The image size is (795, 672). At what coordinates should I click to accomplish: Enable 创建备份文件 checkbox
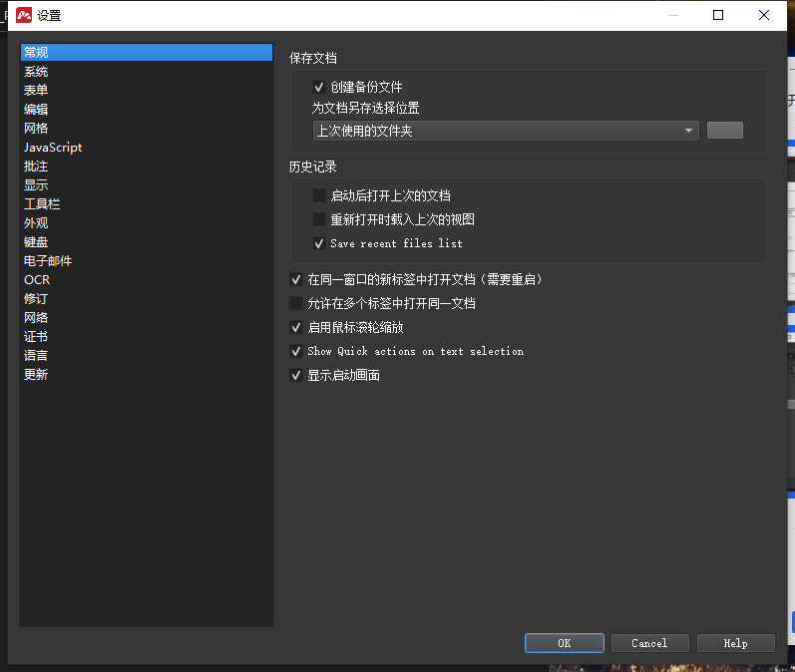pos(319,88)
